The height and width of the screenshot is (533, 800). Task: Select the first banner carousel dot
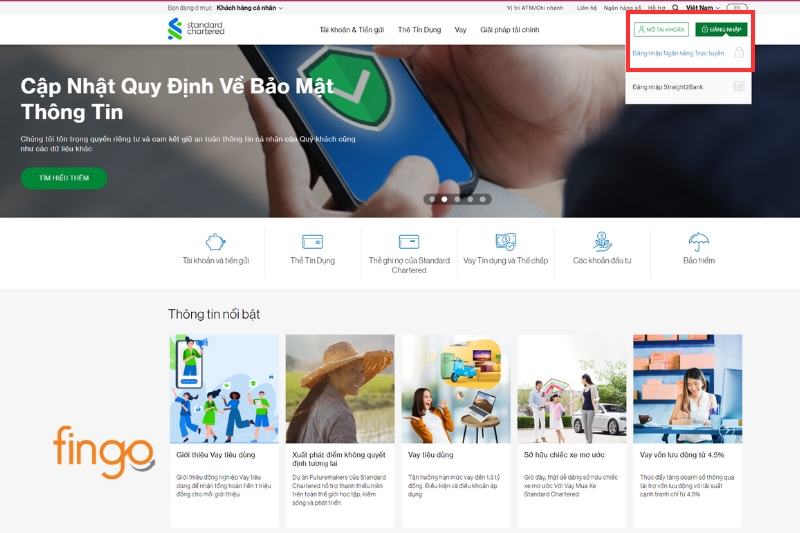tap(432, 199)
